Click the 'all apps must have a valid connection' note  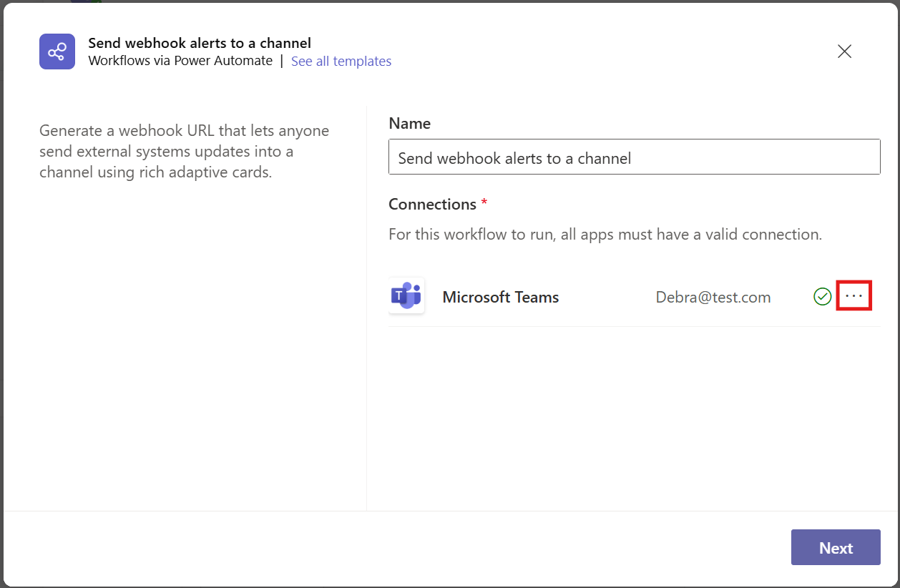[x=605, y=234]
